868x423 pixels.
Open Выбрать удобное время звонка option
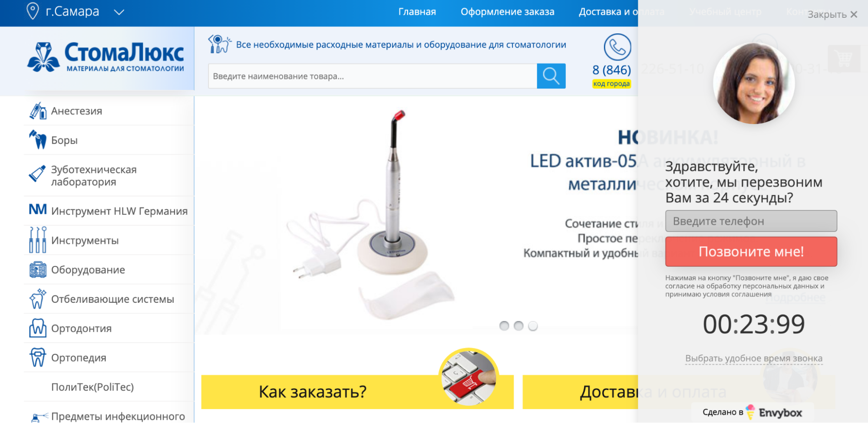coord(754,358)
